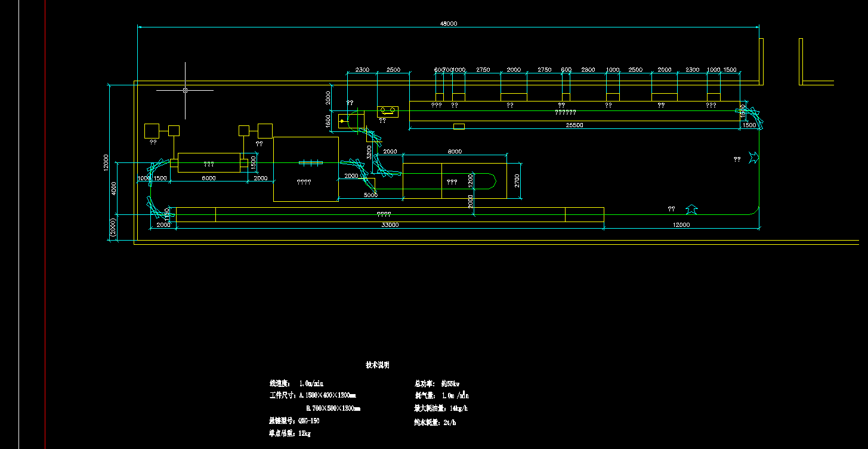Select the 25500 dimension label

click(574, 125)
